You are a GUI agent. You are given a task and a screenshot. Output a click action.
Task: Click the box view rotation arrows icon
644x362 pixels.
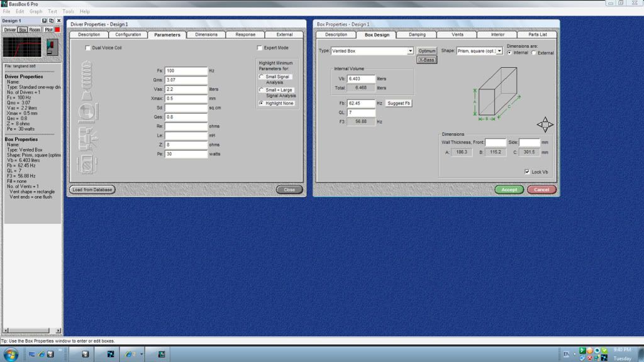pyautogui.click(x=545, y=124)
